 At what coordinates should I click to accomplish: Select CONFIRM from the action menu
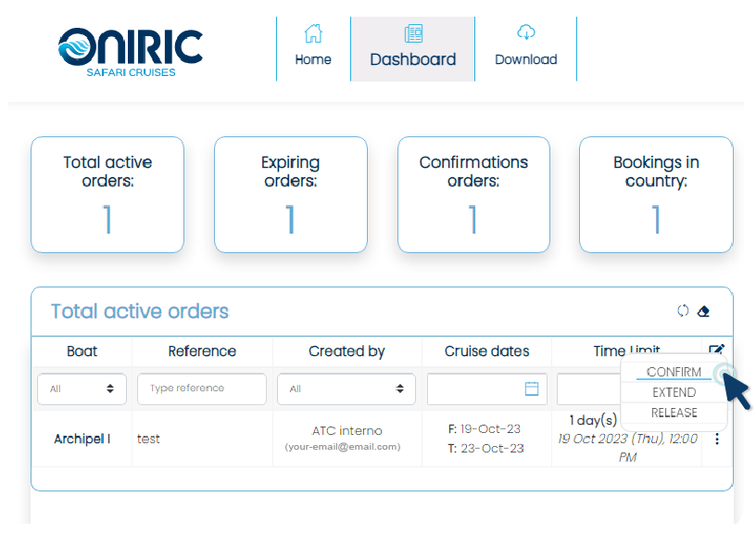coord(674,372)
